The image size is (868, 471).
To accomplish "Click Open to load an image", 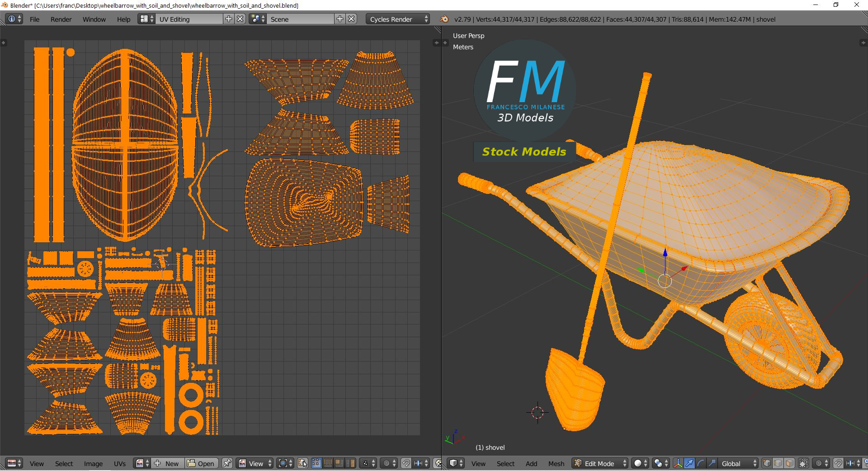I will (x=201, y=463).
